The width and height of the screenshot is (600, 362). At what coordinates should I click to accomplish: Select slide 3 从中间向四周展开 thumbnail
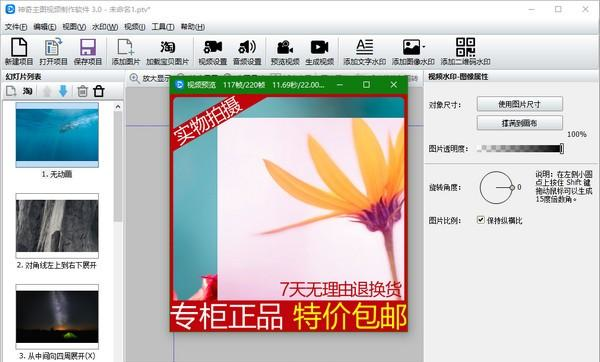pyautogui.click(x=57, y=317)
